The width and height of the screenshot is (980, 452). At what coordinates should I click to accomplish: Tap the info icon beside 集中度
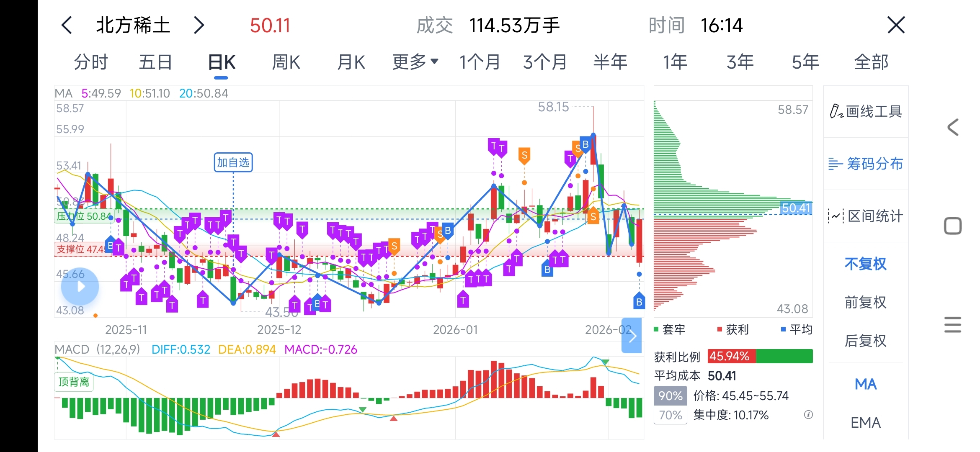tap(808, 415)
